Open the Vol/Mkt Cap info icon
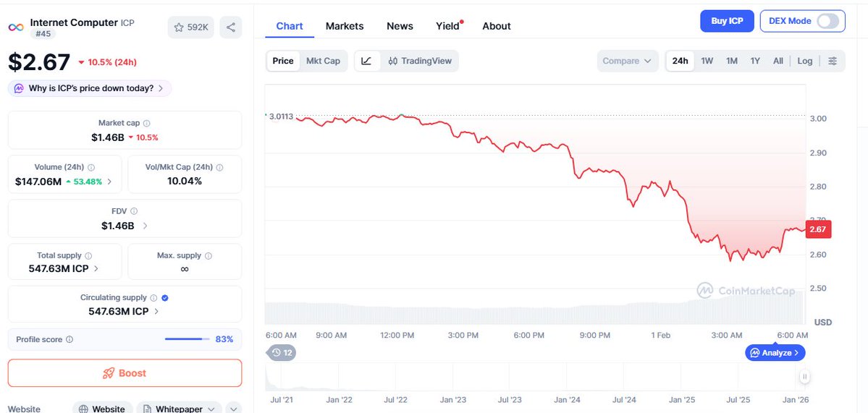 220,168
